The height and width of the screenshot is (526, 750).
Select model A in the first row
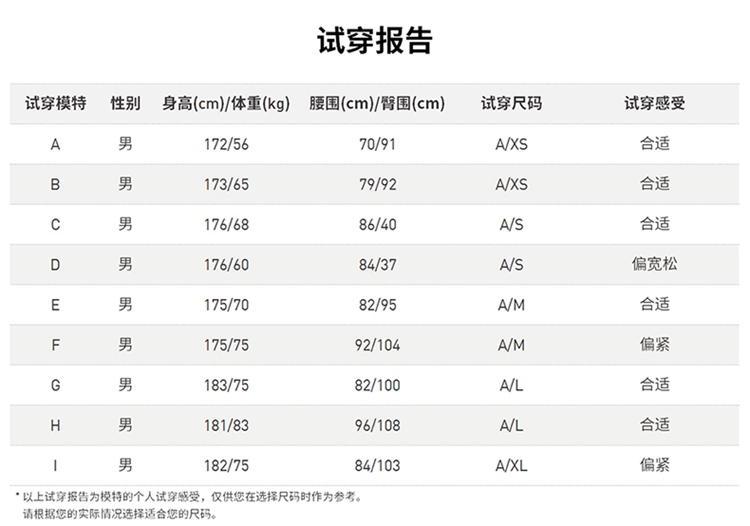coord(55,144)
